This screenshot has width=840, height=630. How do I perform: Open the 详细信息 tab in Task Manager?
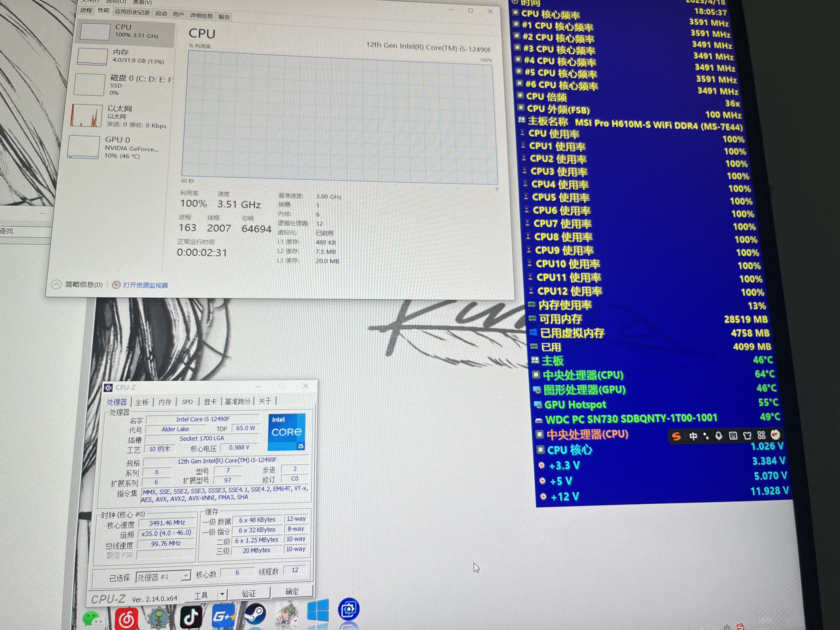(201, 16)
